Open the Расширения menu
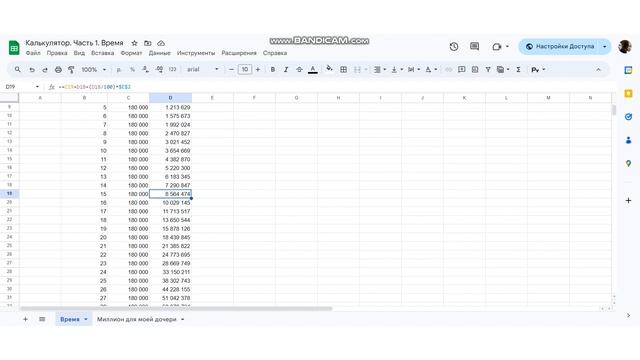 click(x=239, y=53)
